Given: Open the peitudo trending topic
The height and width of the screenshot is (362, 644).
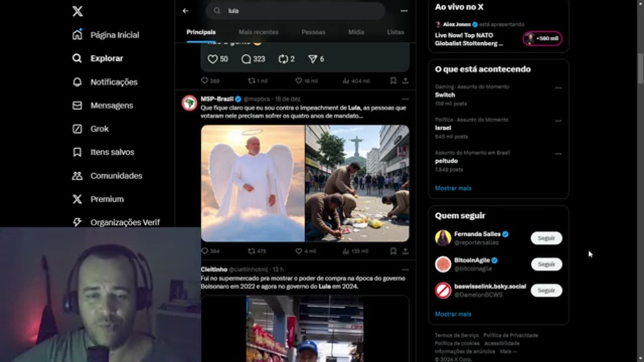Looking at the screenshot, I should point(446,161).
